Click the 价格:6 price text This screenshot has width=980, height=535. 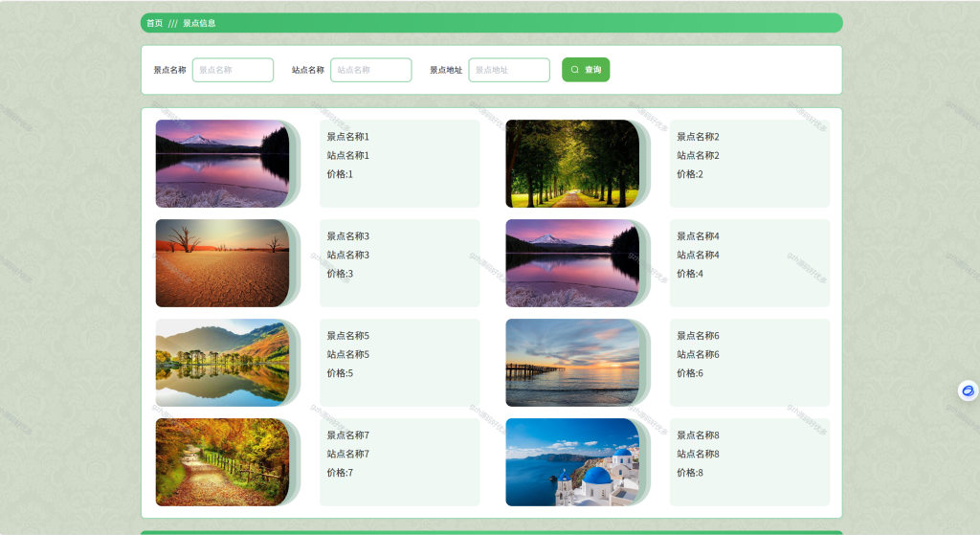click(x=690, y=372)
